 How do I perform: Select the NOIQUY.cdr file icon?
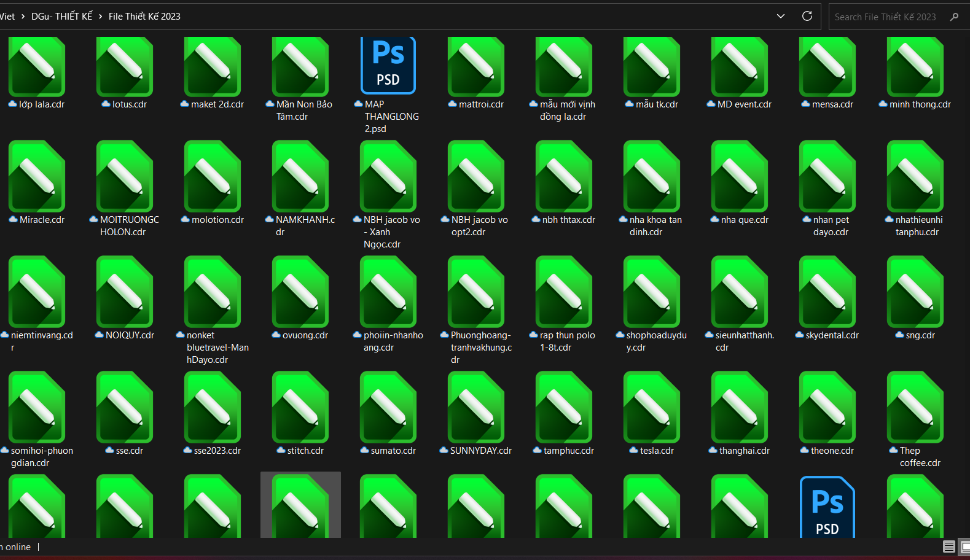pyautogui.click(x=125, y=292)
